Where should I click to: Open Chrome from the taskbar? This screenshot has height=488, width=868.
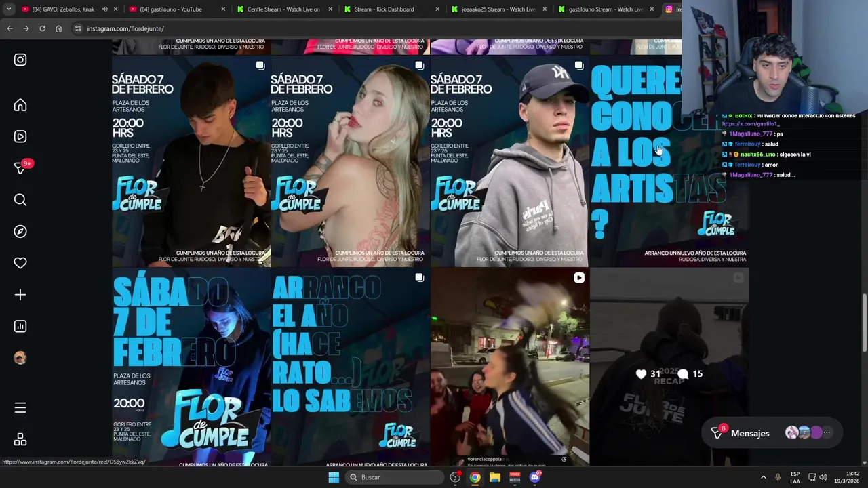pos(475,477)
